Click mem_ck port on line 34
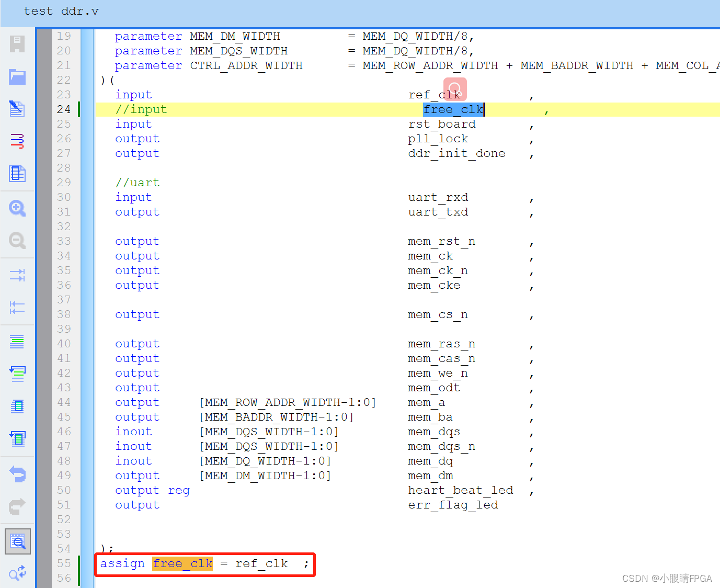This screenshot has width=720, height=588. coord(430,256)
